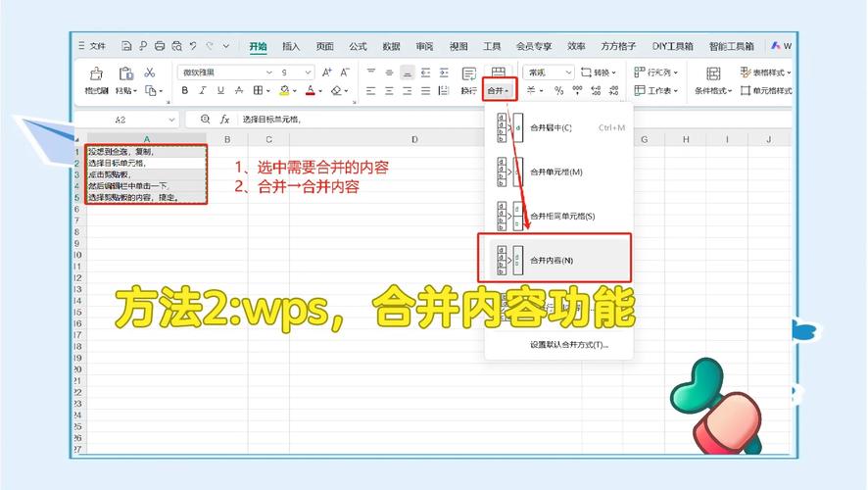Click the Print icon in quick access bar
Screen dimensions: 868x490
(x=160, y=46)
